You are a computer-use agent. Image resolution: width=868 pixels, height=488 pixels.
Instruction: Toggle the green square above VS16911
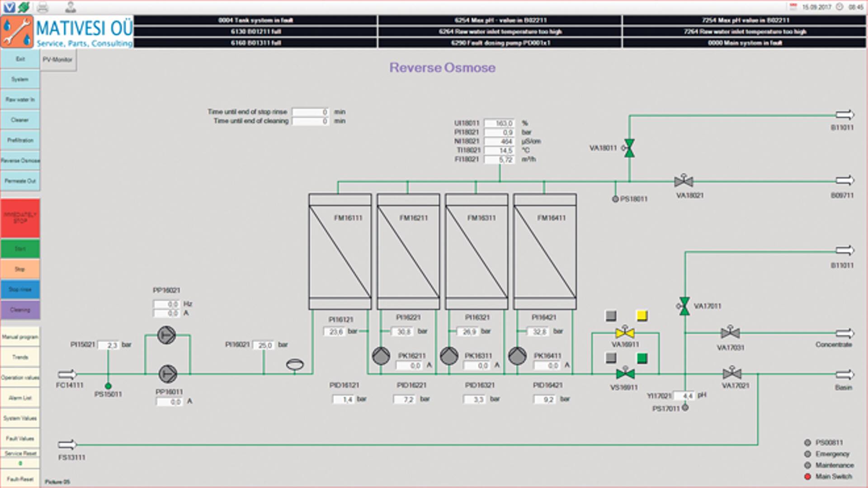(x=642, y=359)
